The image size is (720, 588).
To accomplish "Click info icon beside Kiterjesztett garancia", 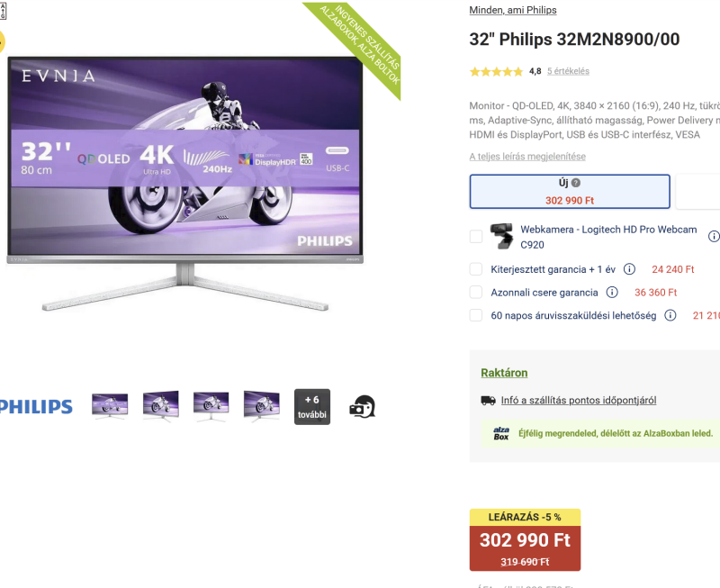I will coord(629,269).
